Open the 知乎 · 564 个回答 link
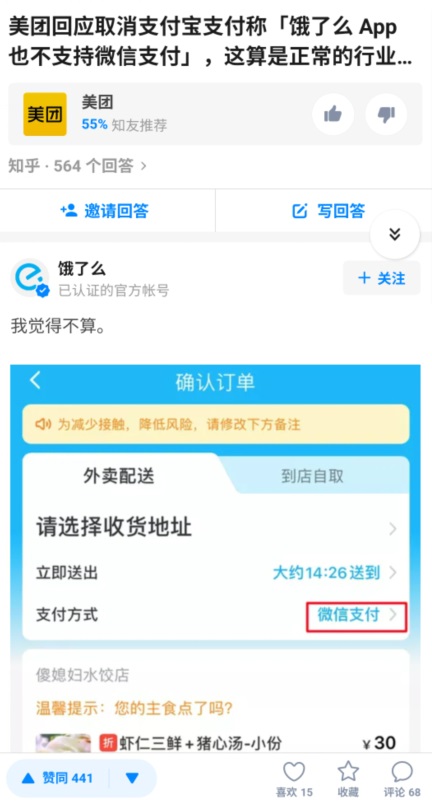Viewport: 432px width, 806px height. 77,166
